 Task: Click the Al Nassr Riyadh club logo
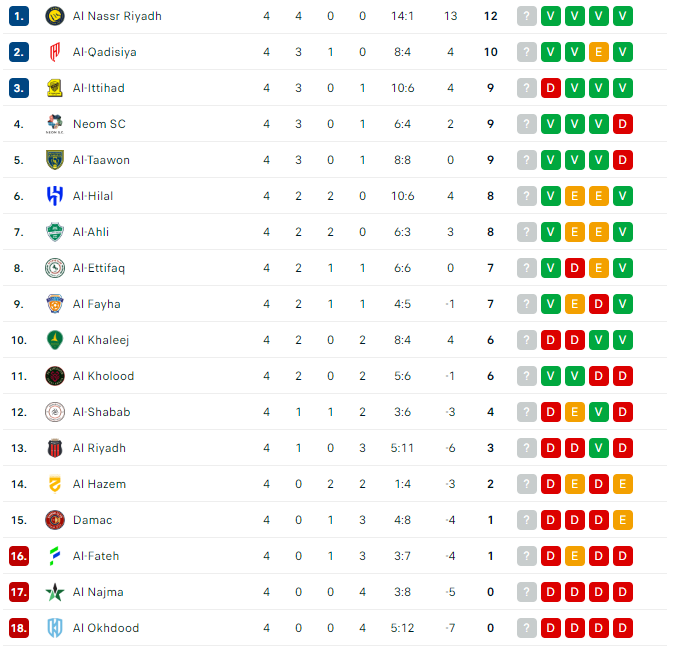pos(55,16)
